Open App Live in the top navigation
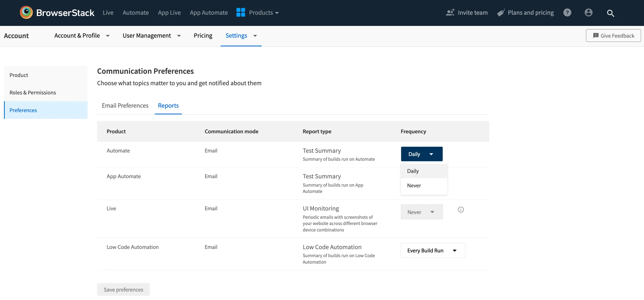This screenshot has height=300, width=644. (x=169, y=12)
